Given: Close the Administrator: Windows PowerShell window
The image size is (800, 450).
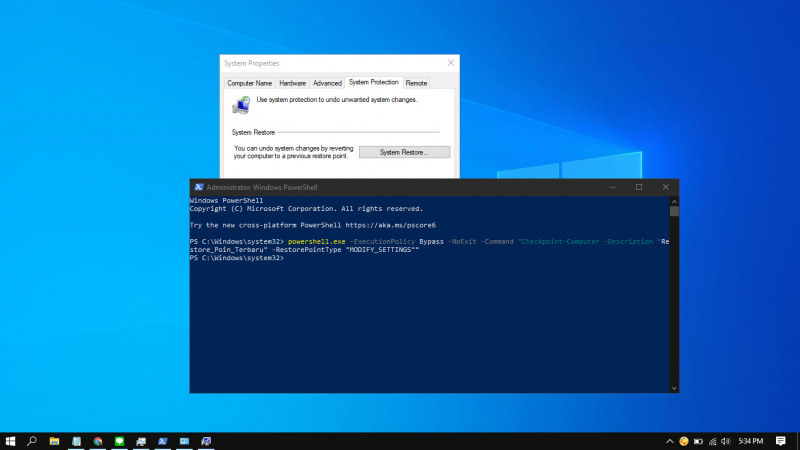Looking at the screenshot, I should pos(665,187).
